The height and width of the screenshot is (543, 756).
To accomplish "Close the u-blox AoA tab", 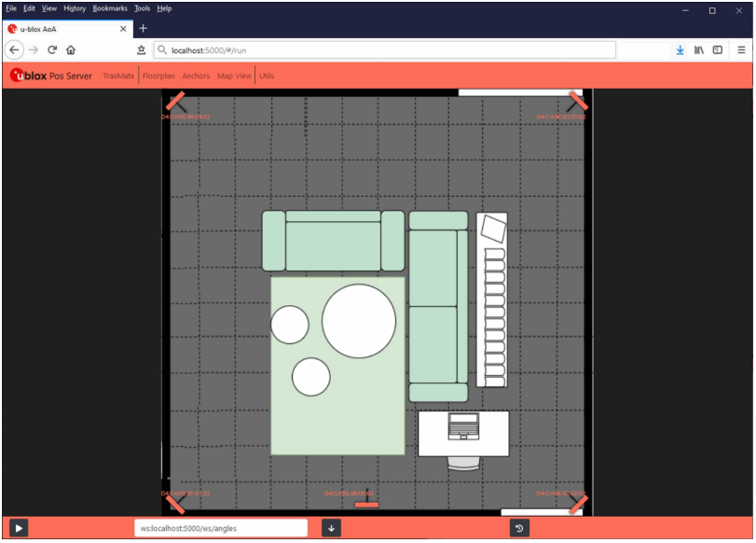I will tap(123, 29).
